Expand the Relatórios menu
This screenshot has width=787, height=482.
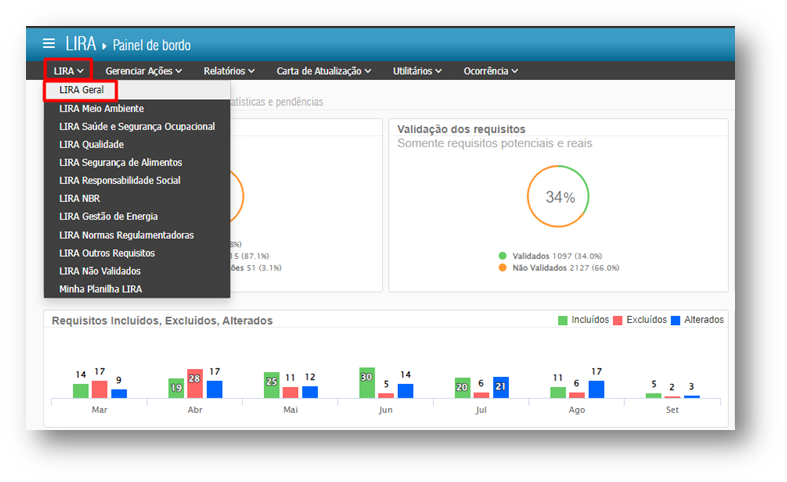[229, 71]
